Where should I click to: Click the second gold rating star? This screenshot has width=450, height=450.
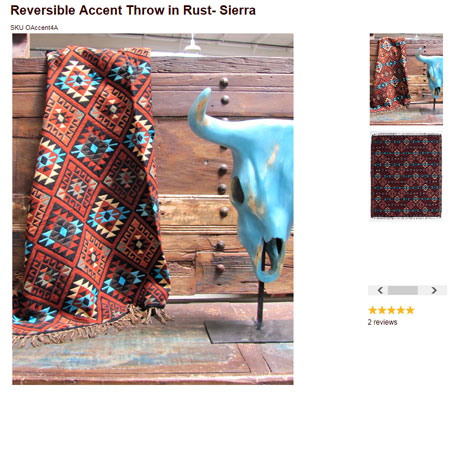(x=382, y=310)
